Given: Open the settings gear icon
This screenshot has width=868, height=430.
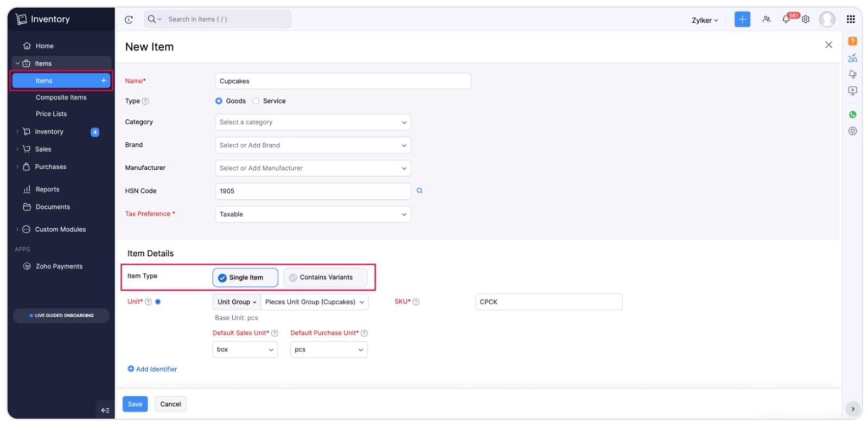Looking at the screenshot, I should click(806, 20).
